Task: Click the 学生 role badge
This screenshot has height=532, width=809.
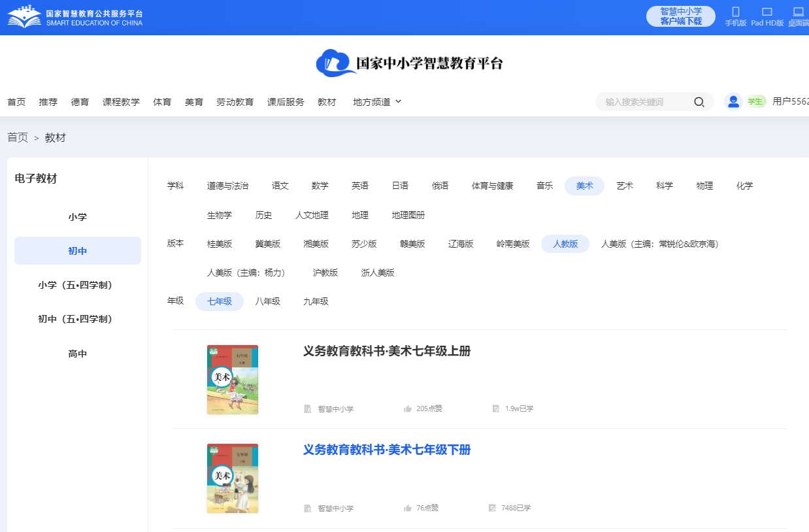Action: click(755, 101)
